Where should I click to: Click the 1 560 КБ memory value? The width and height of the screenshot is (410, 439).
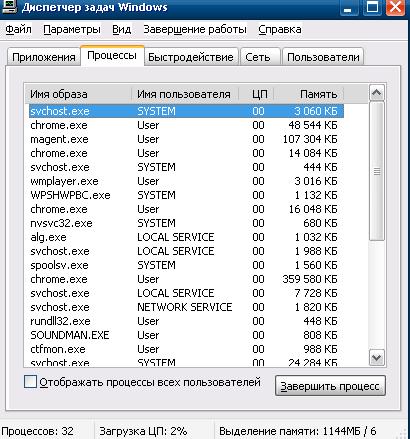(316, 265)
